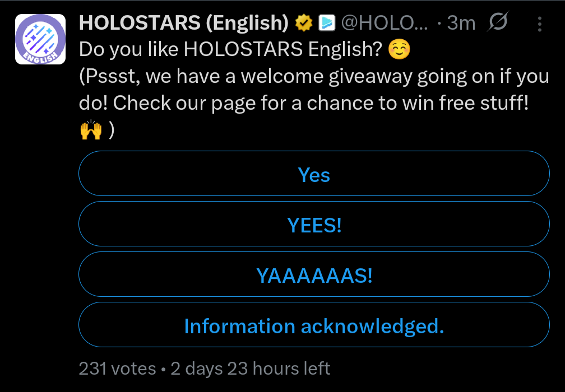Open the three-dot More options menu

click(539, 24)
